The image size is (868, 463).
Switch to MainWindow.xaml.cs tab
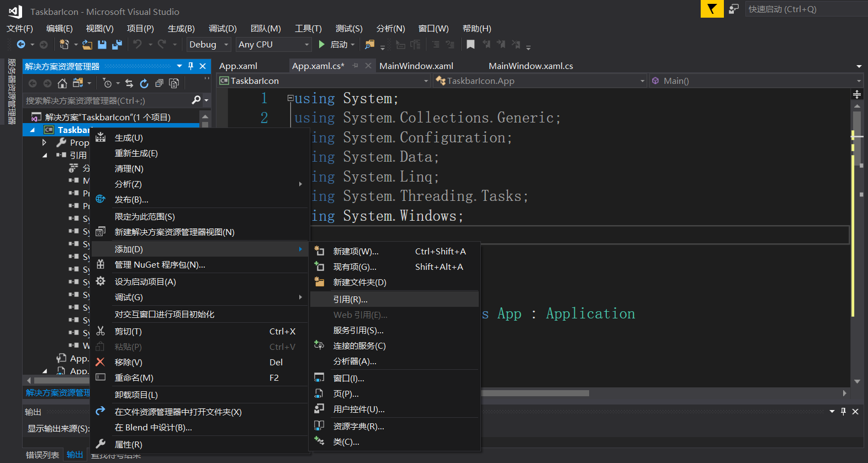[x=531, y=66]
